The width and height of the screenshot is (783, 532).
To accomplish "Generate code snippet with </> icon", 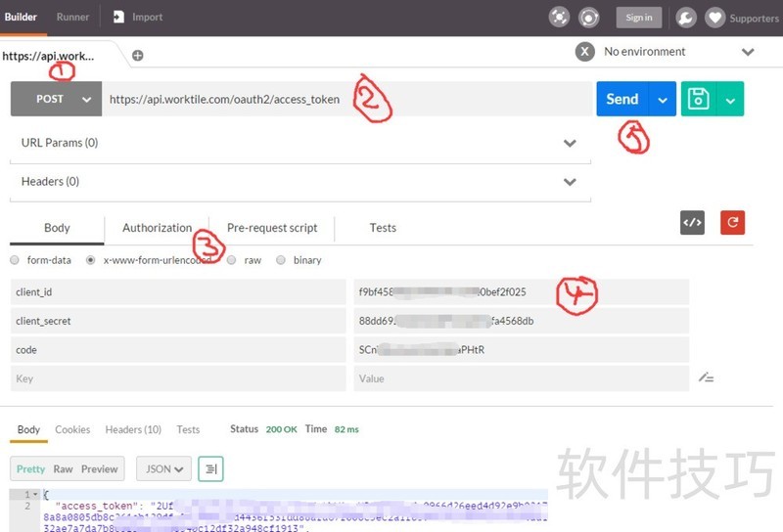I will click(692, 223).
